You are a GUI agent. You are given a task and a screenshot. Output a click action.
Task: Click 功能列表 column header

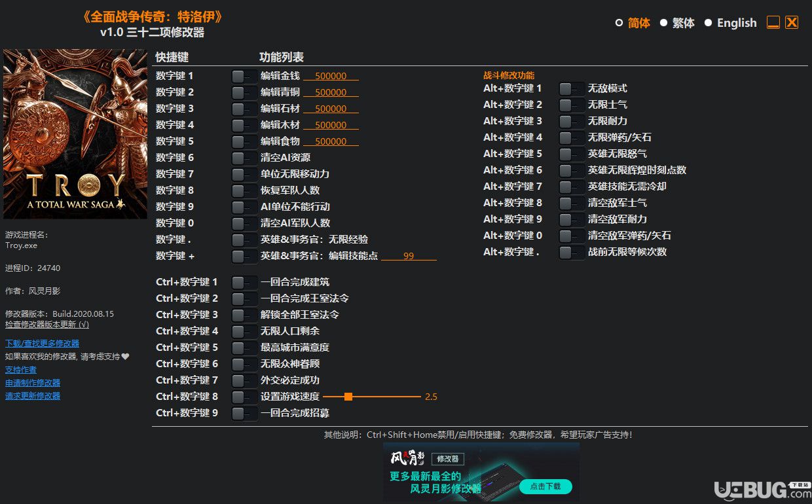point(282,57)
